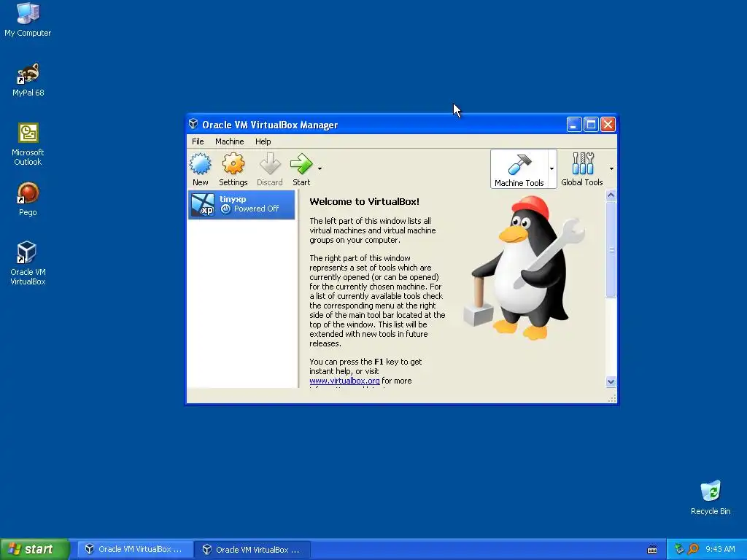747x560 pixels.
Task: Click Microsoft Outlook desktop icon
Action: (x=28, y=144)
